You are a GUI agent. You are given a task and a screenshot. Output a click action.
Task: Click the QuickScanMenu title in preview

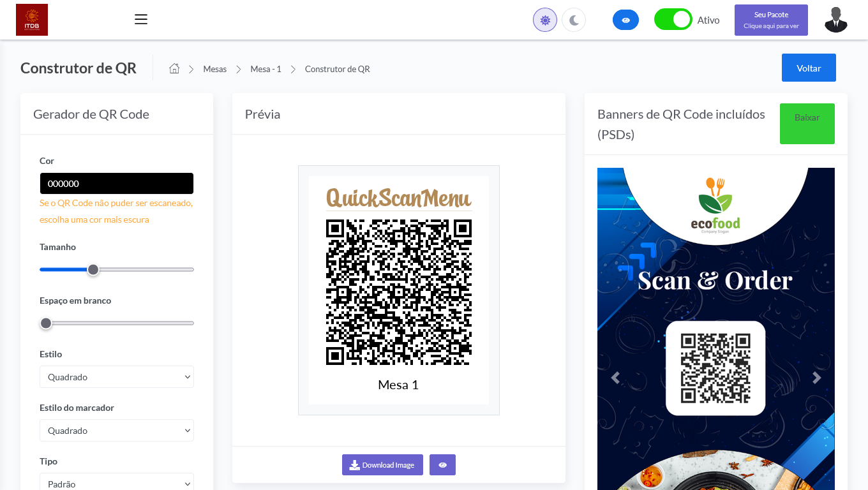coord(399,198)
